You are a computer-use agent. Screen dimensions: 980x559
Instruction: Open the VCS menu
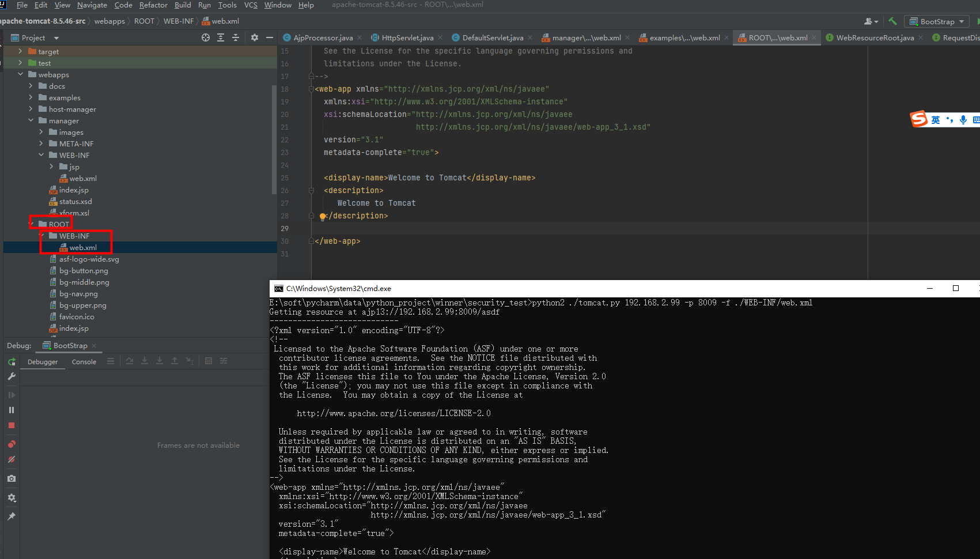coord(251,5)
